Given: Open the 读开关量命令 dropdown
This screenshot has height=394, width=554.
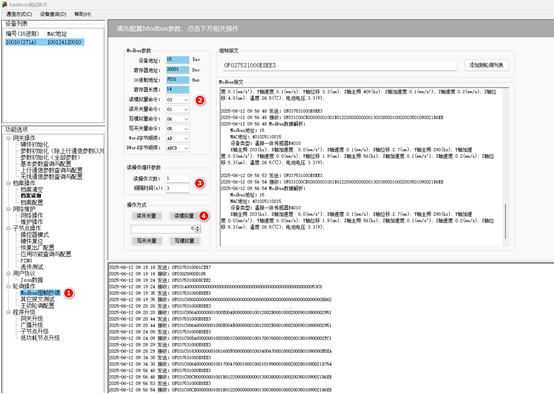Looking at the screenshot, I should [178, 110].
